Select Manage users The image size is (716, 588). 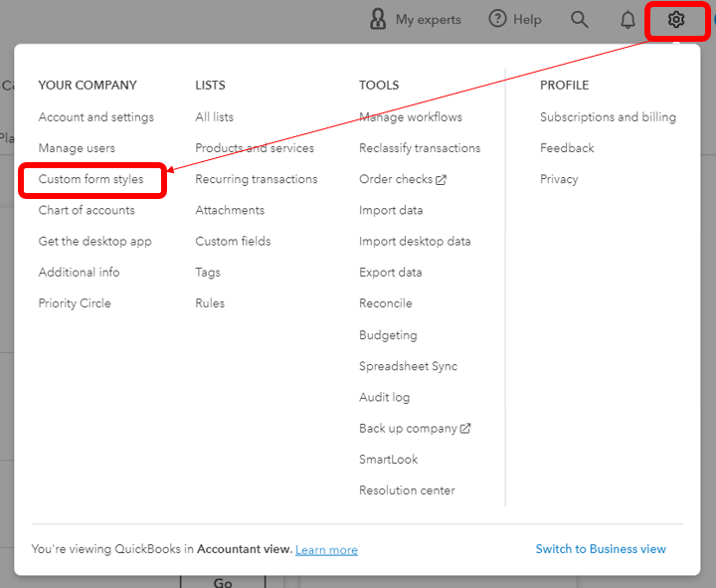(77, 148)
